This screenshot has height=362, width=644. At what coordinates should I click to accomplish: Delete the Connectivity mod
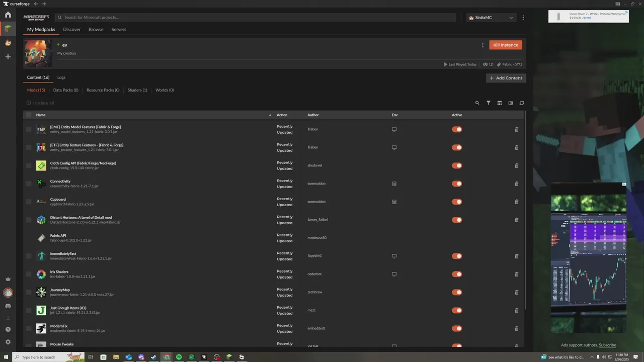tap(517, 184)
